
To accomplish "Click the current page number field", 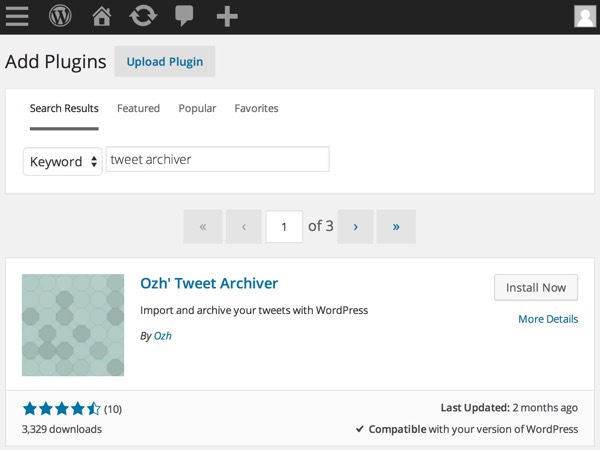I will click(x=284, y=227).
